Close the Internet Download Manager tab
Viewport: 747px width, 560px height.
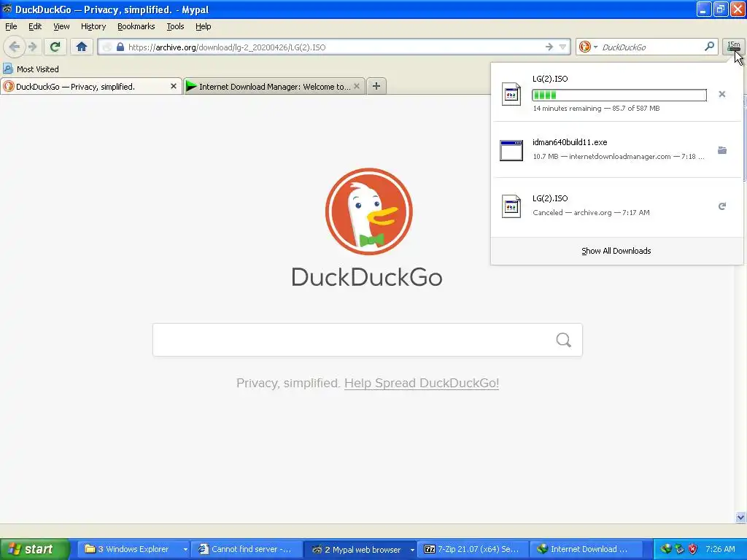click(356, 86)
